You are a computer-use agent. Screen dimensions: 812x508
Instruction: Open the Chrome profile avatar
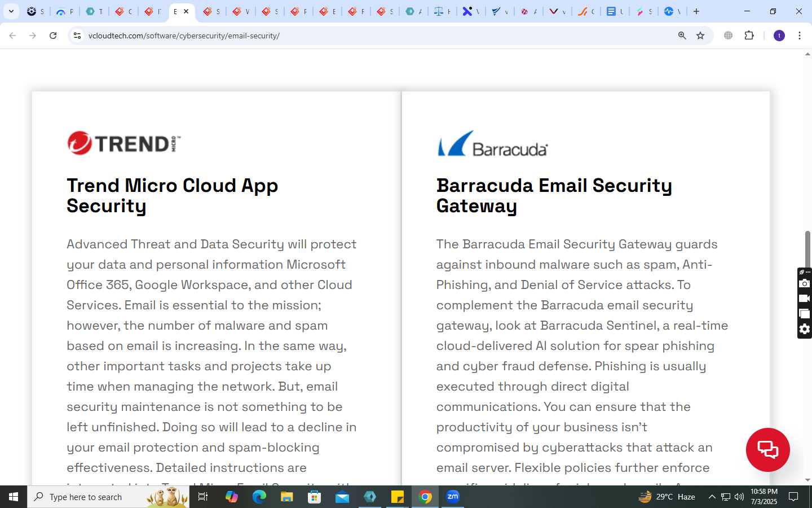(779, 36)
